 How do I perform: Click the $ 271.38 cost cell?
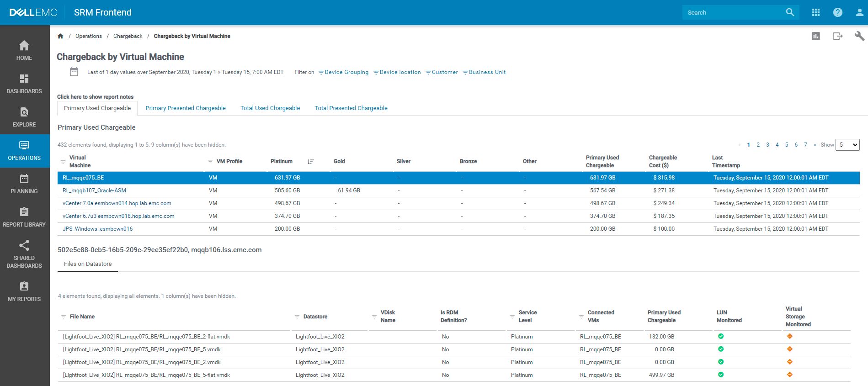664,190
